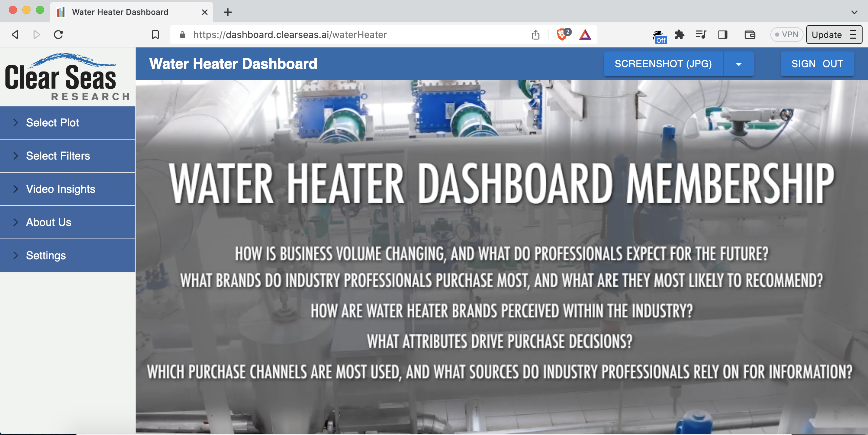
Task: Open Brave Playlist from the toolbar
Action: 701,34
